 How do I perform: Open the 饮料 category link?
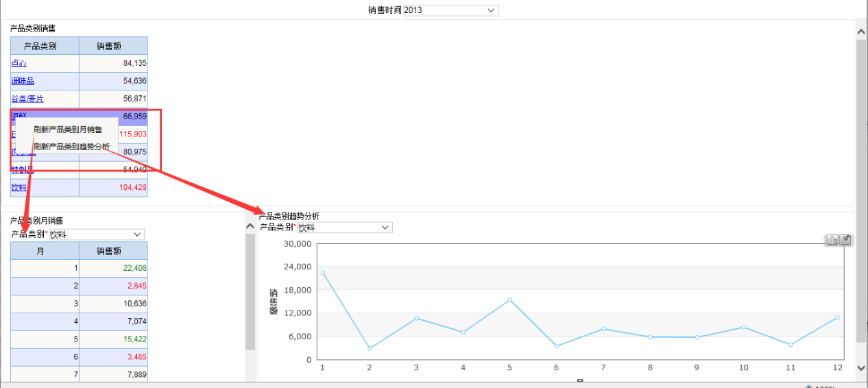[x=19, y=187]
